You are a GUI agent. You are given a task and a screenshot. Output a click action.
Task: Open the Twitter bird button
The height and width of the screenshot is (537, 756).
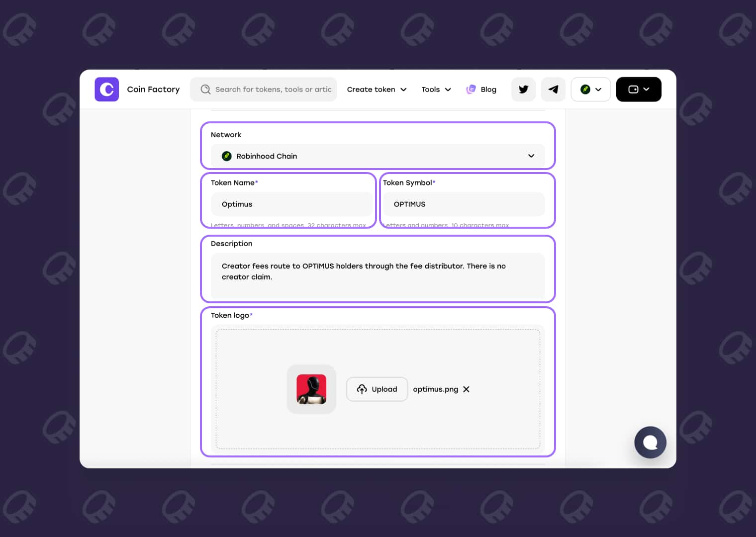(523, 89)
